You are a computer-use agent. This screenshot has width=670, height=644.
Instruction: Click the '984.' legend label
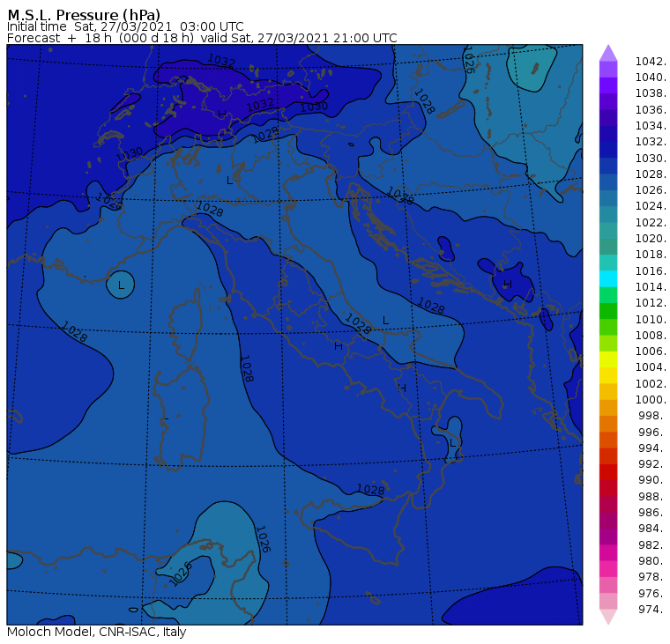[x=652, y=529]
